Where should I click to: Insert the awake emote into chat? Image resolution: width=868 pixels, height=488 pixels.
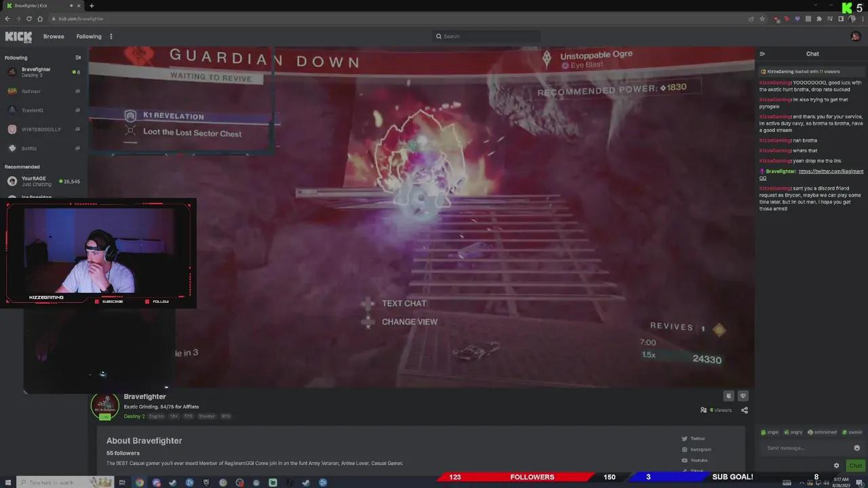click(x=852, y=432)
